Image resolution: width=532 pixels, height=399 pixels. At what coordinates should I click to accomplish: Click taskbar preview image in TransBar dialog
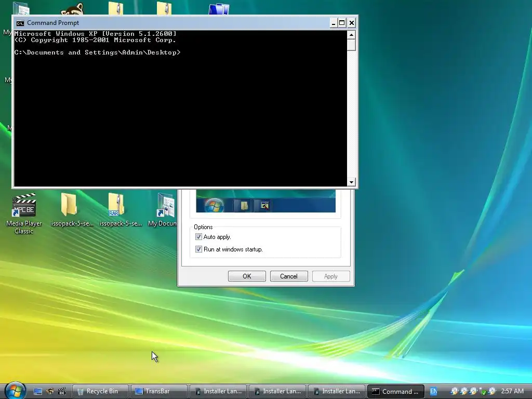[x=265, y=201]
